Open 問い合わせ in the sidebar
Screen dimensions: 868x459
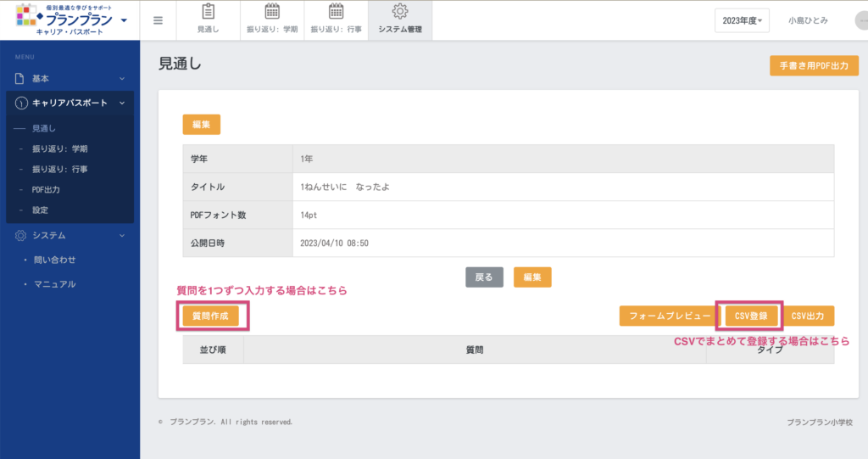click(x=55, y=260)
